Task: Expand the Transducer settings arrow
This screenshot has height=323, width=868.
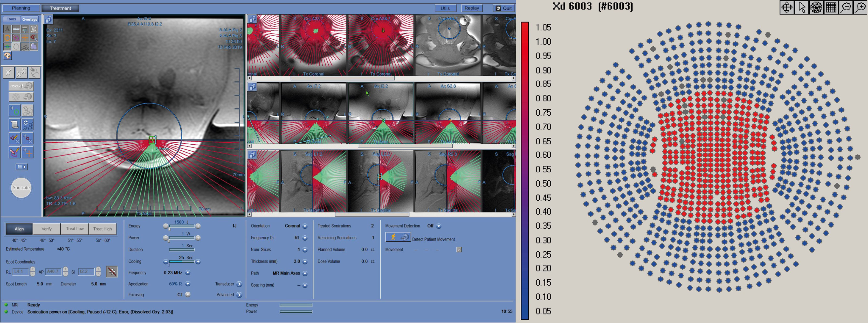Action: click(x=239, y=284)
